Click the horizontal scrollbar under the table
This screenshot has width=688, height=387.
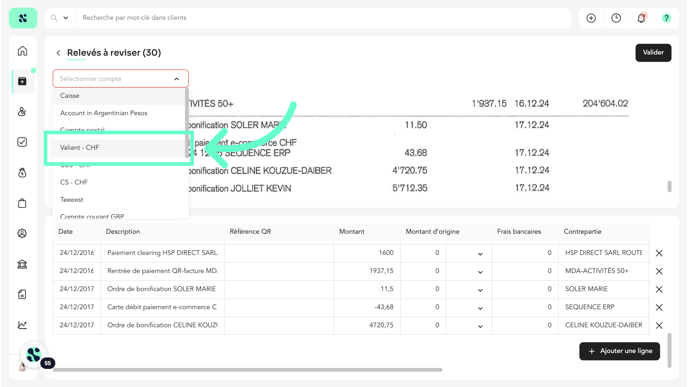coord(247,370)
